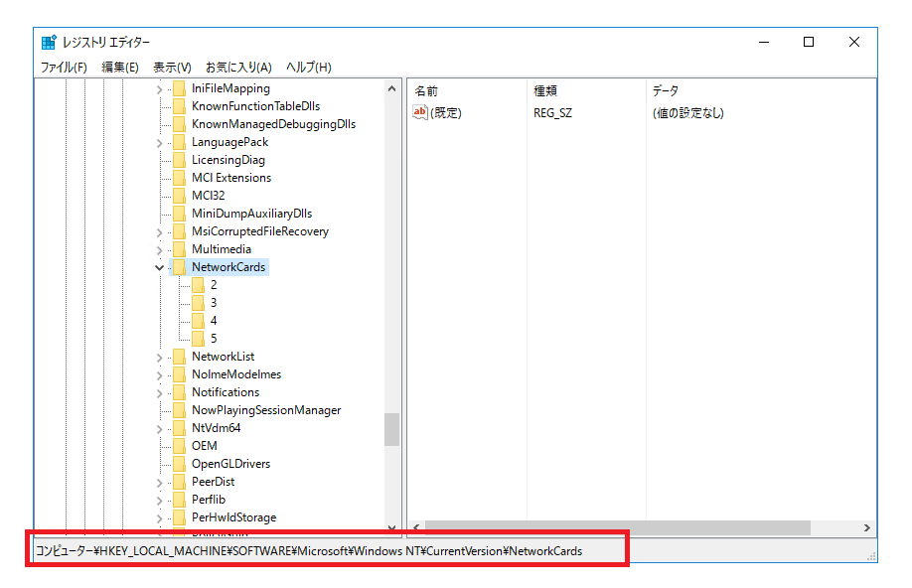Click the NowPlayingSessionManager folder icon

click(180, 410)
